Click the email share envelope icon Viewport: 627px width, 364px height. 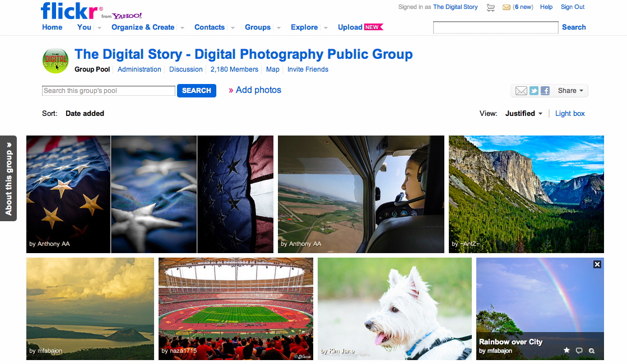click(521, 91)
